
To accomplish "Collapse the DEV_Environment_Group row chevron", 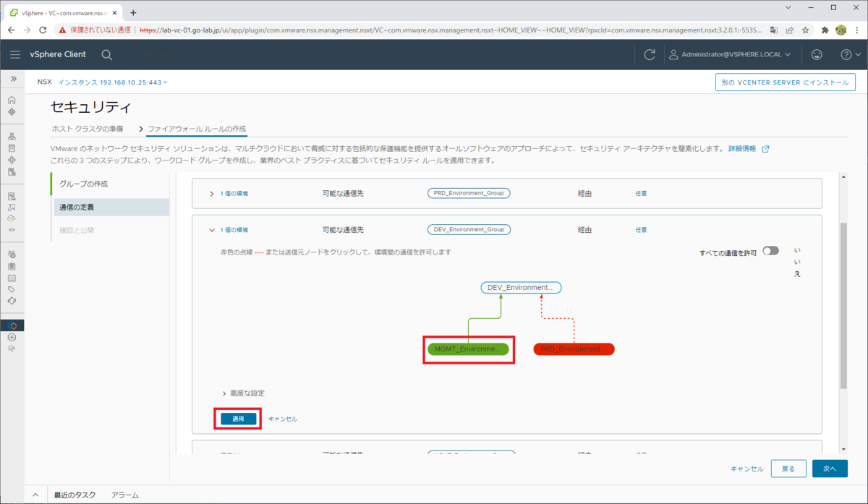I will point(212,230).
